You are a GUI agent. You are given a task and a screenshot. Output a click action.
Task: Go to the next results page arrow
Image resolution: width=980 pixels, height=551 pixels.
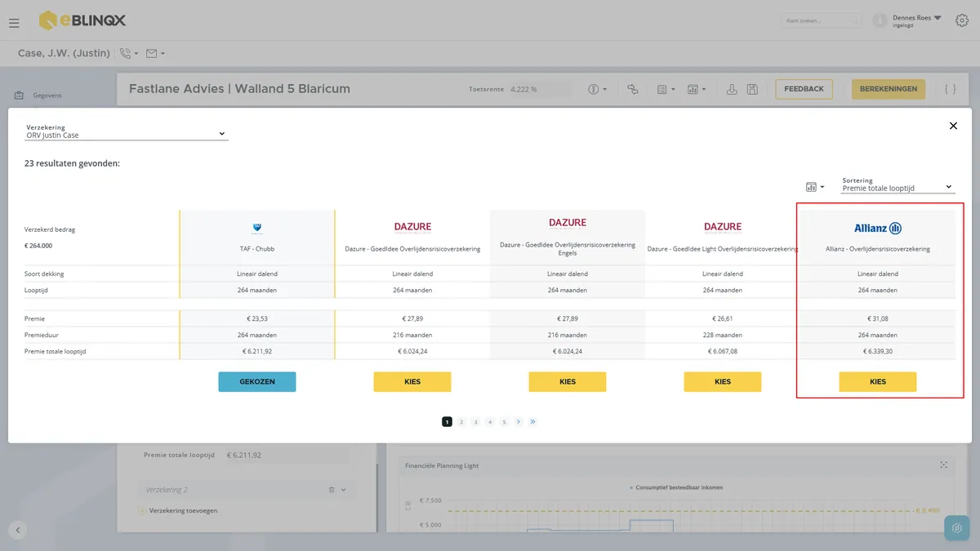519,422
